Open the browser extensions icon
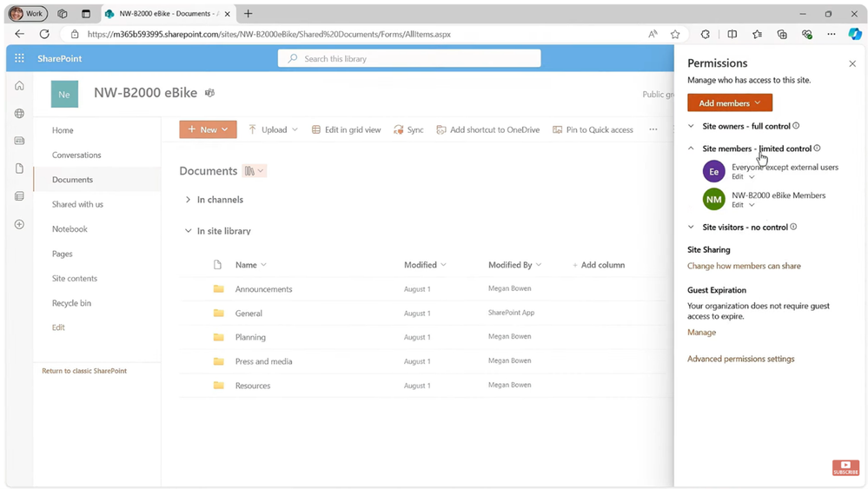Viewport: 868px width, 489px height. pos(705,34)
